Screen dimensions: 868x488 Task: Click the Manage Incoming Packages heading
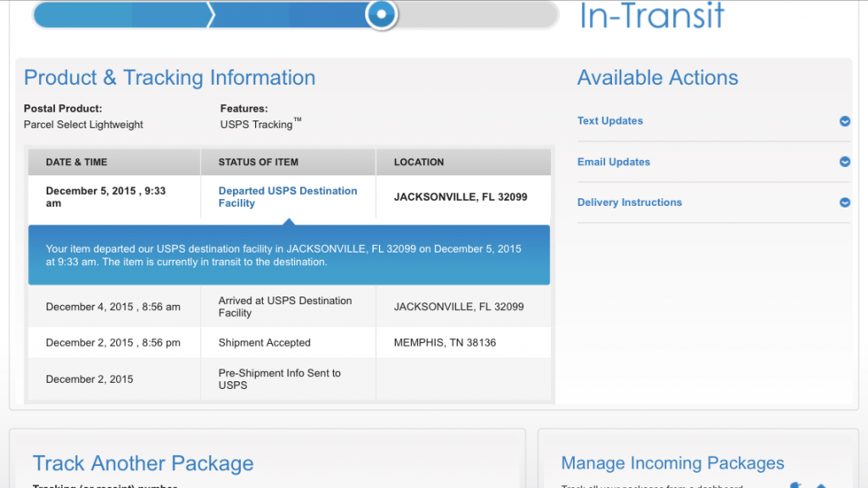pyautogui.click(x=672, y=463)
